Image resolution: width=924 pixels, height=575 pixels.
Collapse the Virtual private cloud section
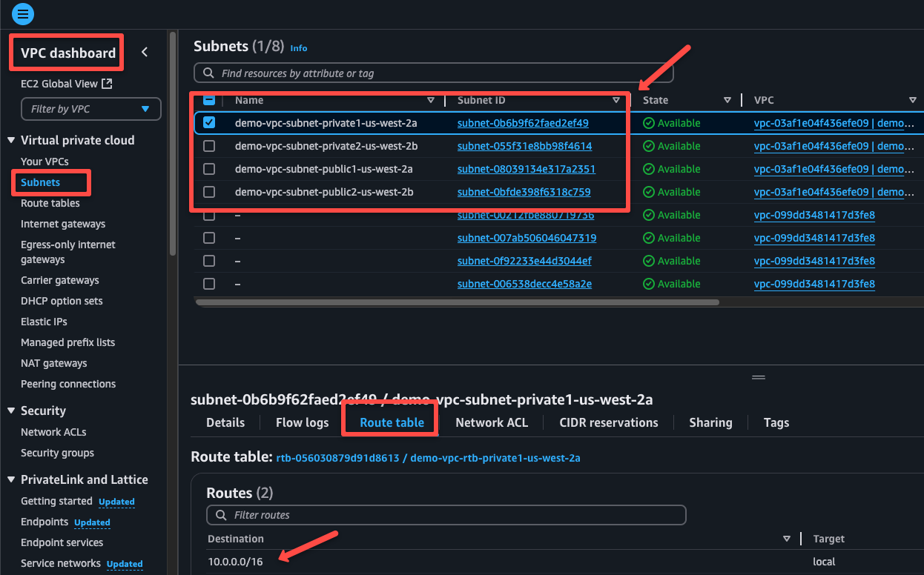[12, 140]
